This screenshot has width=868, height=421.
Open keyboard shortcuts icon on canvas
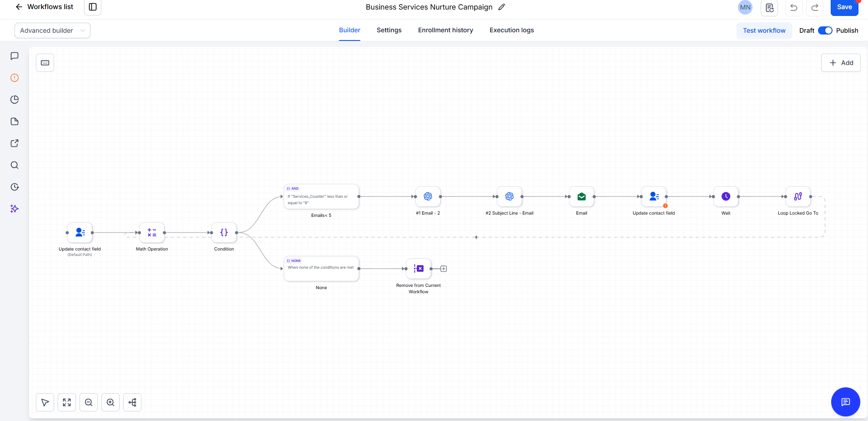coord(45,63)
